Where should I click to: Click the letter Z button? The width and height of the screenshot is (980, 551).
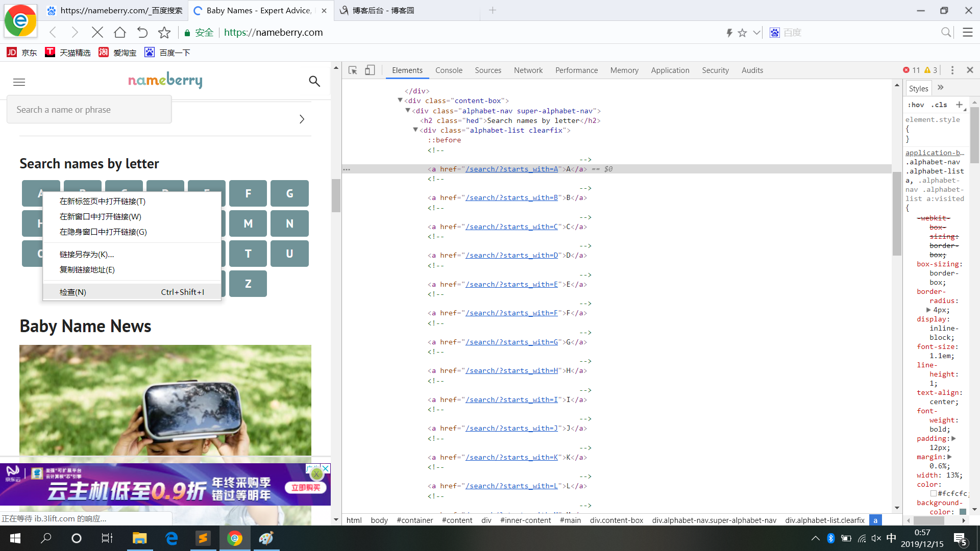(x=248, y=284)
